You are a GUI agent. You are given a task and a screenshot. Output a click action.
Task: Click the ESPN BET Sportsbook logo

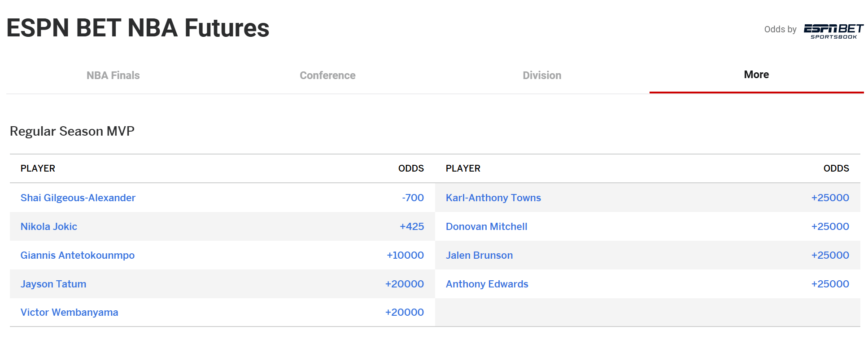(x=833, y=31)
